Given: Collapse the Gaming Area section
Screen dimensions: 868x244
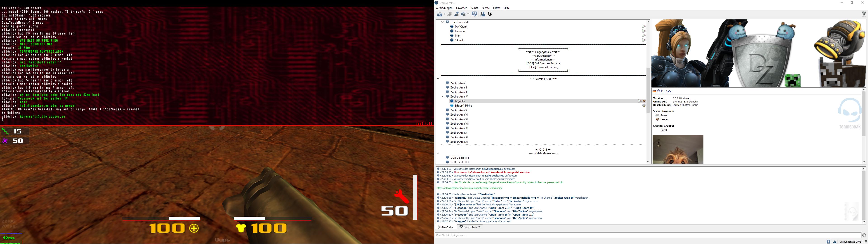Looking at the screenshot, I should 438,79.
